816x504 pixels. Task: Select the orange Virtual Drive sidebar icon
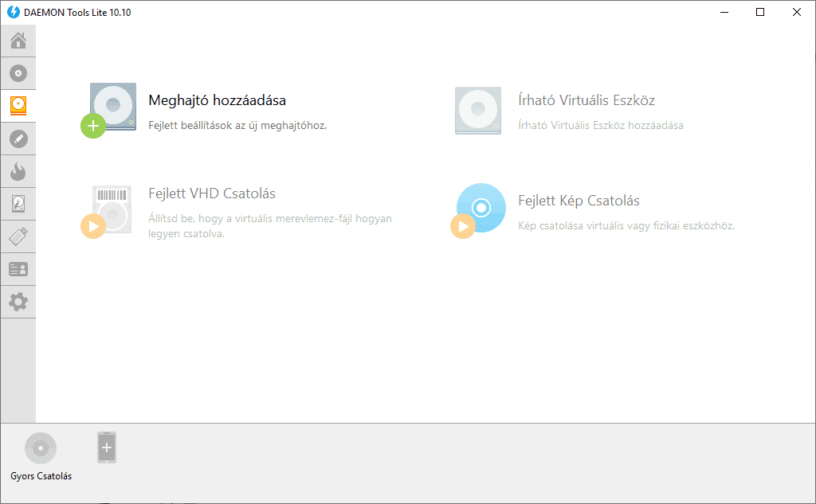tap(18, 106)
